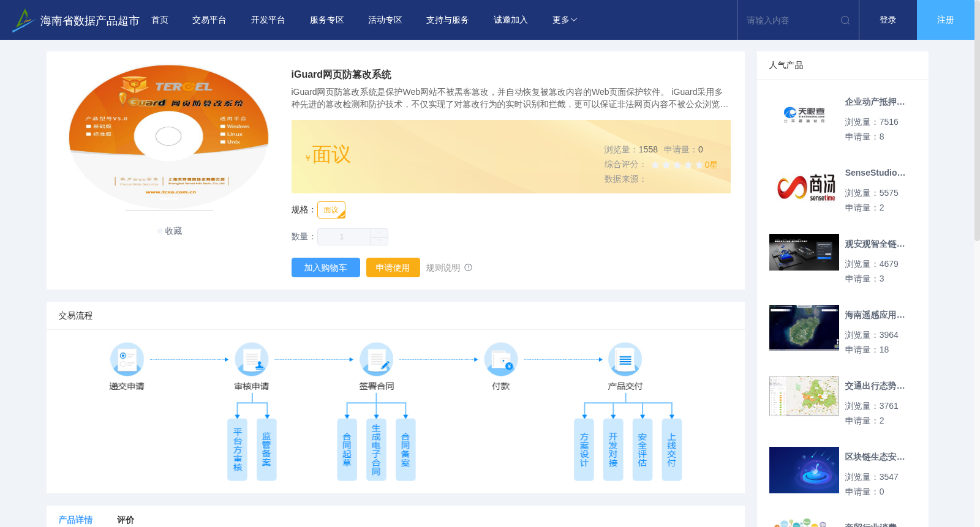
Task: Click the 付款 step icon
Action: 501,359
